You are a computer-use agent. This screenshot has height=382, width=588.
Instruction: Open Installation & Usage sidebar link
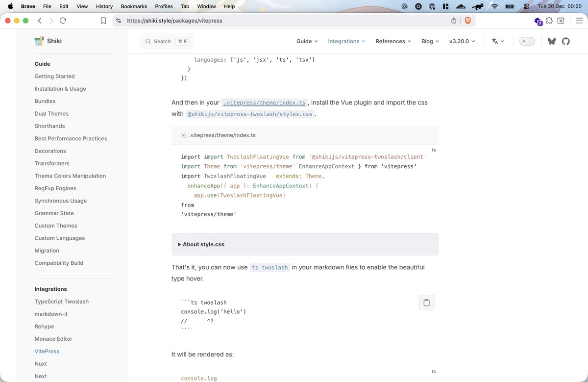60,89
